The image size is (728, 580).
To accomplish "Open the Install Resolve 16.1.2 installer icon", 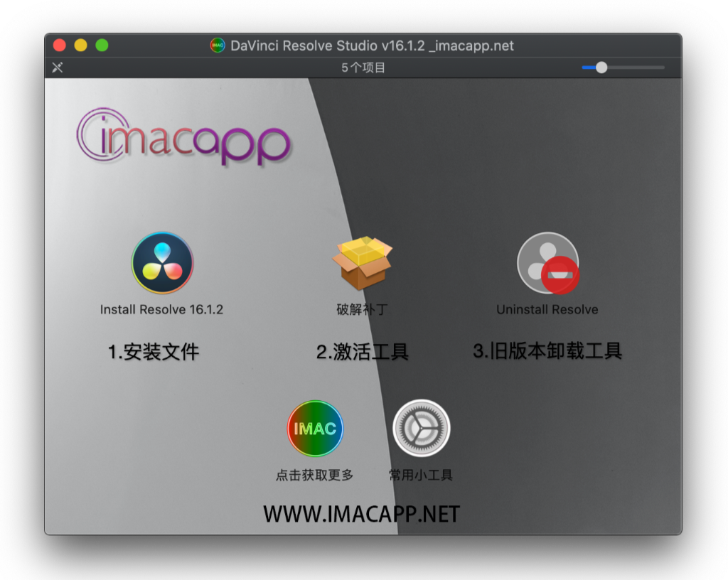I will [x=162, y=262].
